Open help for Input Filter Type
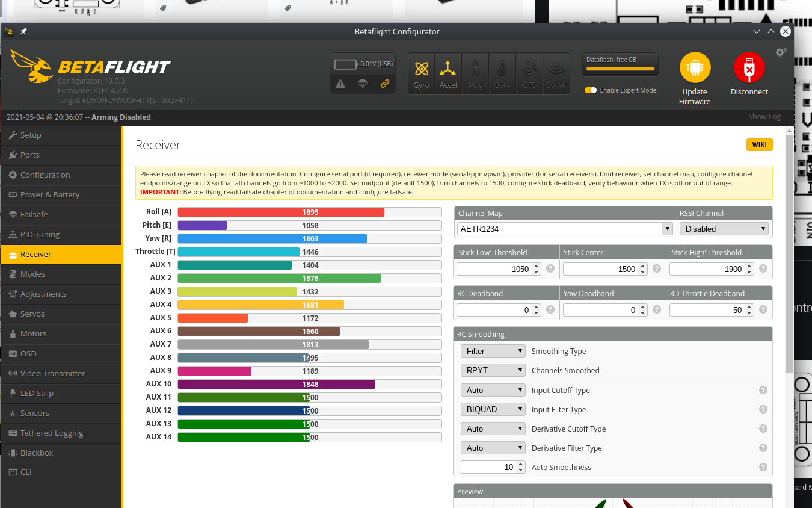Screen dimensions: 812x508 click(x=763, y=409)
